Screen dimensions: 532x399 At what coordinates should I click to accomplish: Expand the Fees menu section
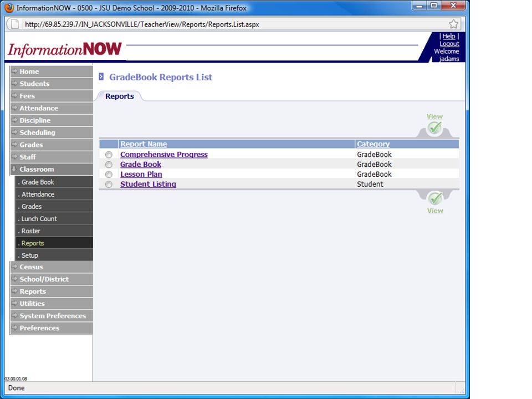(x=52, y=96)
